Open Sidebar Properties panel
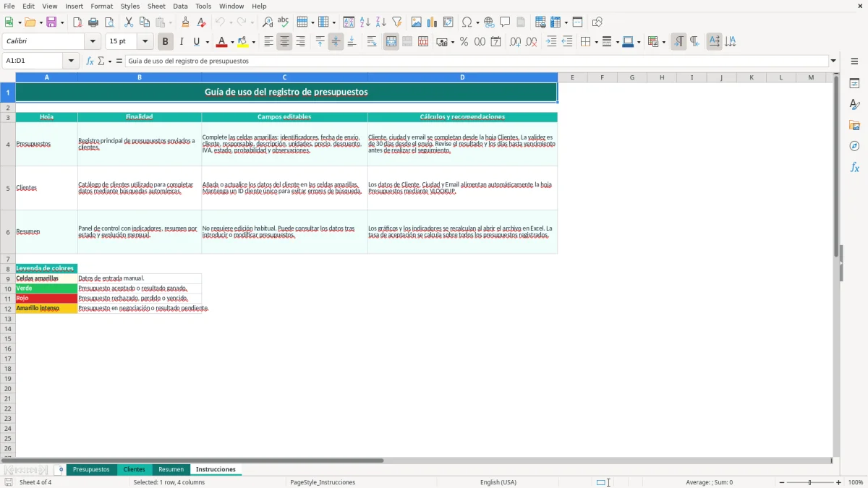Screen dimensions: 868x488 tap(854, 84)
